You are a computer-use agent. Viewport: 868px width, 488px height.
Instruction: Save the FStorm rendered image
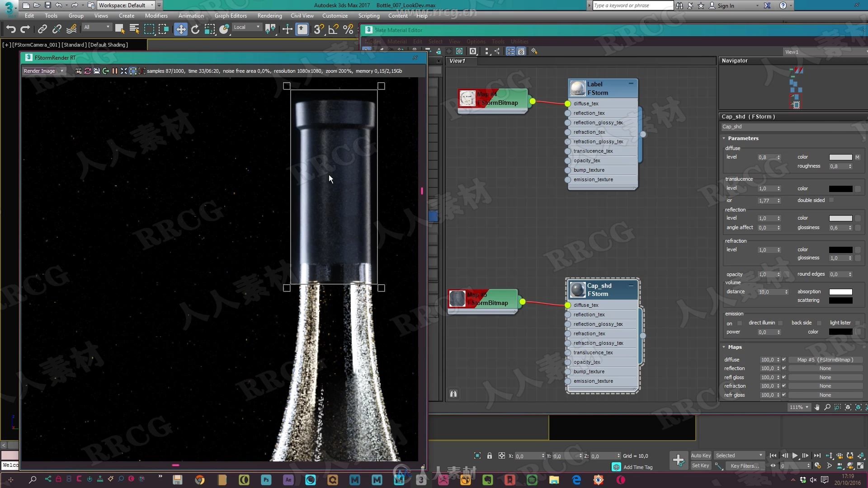(97, 71)
